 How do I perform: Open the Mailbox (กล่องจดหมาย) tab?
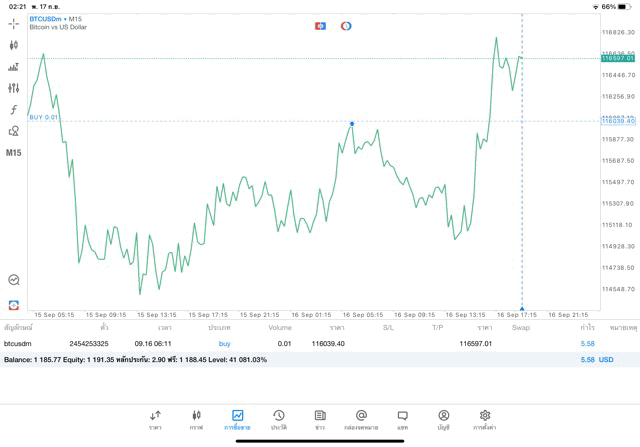click(361, 419)
